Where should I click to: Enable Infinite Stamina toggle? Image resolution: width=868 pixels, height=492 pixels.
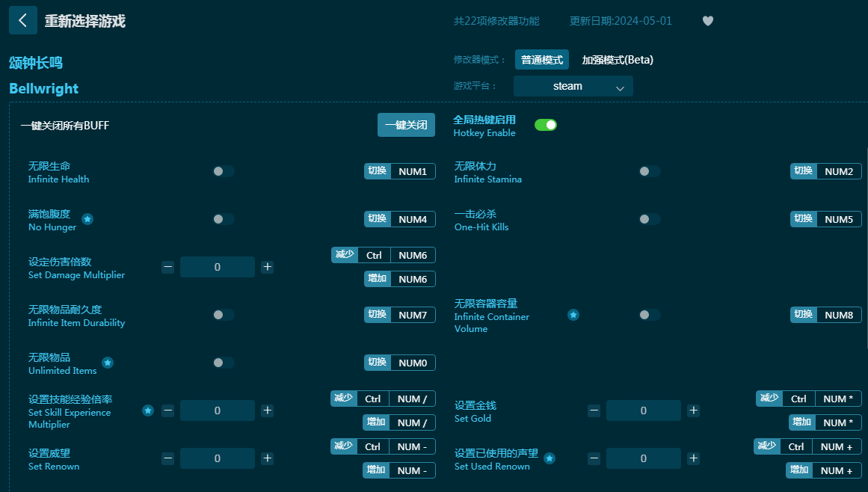click(x=650, y=171)
